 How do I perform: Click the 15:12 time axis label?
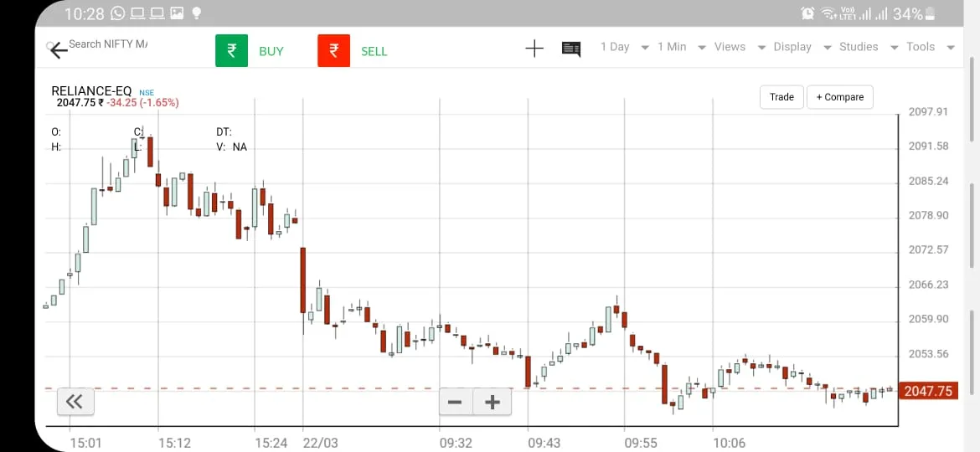(x=174, y=444)
